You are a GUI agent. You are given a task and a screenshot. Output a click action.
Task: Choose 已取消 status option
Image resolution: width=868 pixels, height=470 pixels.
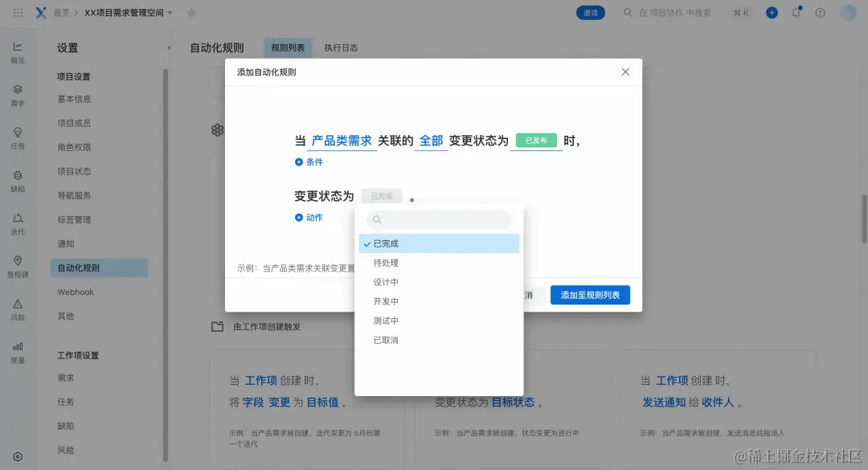pyautogui.click(x=386, y=340)
